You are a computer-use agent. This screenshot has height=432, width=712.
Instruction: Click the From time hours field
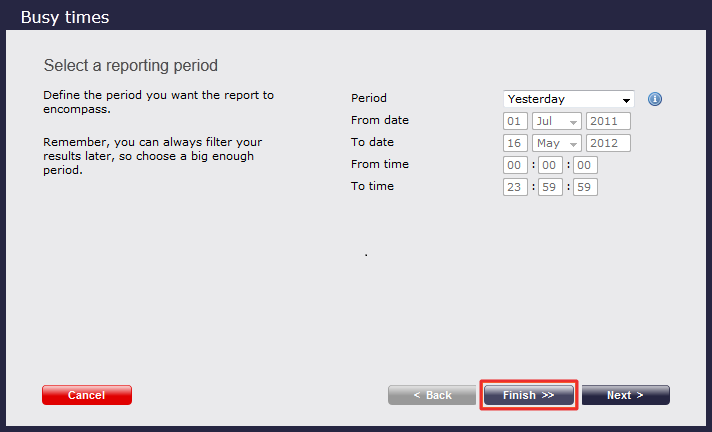[515, 165]
